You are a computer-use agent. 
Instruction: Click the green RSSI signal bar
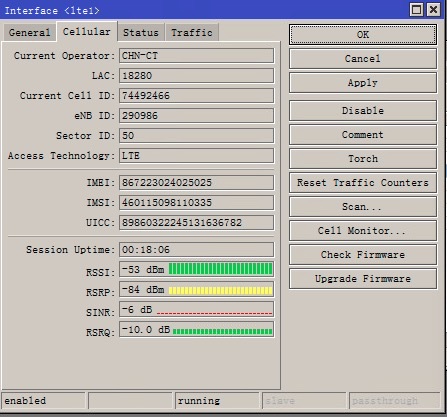[220, 269]
